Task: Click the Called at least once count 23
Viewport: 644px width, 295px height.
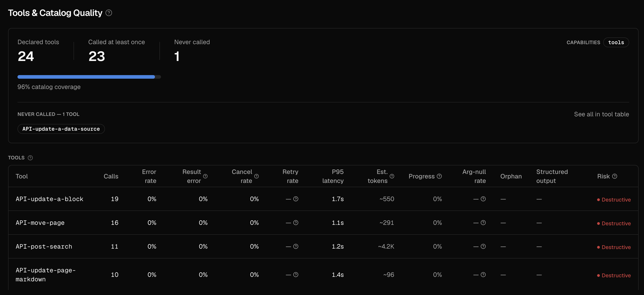Action: coord(97,56)
